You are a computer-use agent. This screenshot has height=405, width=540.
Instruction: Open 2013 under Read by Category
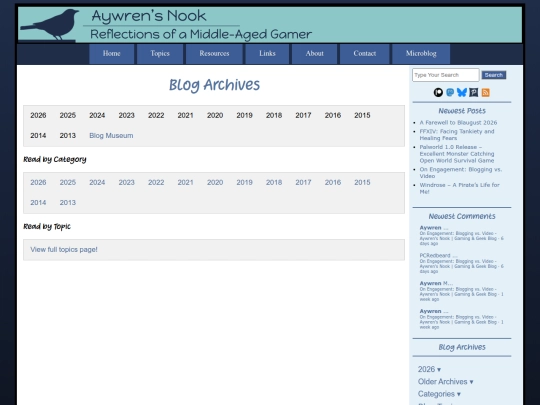tap(68, 202)
